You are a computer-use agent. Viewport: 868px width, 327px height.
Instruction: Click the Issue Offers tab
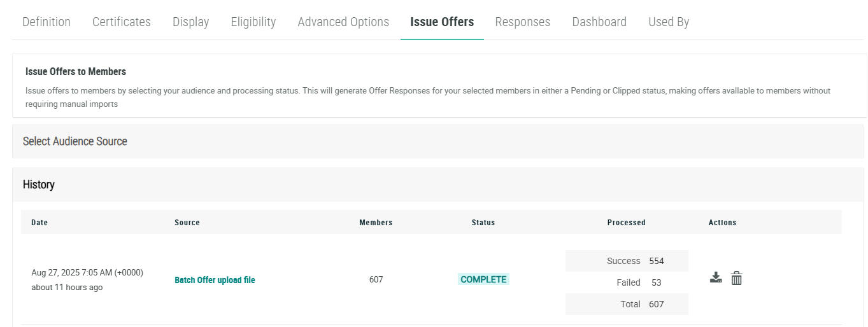coord(442,22)
